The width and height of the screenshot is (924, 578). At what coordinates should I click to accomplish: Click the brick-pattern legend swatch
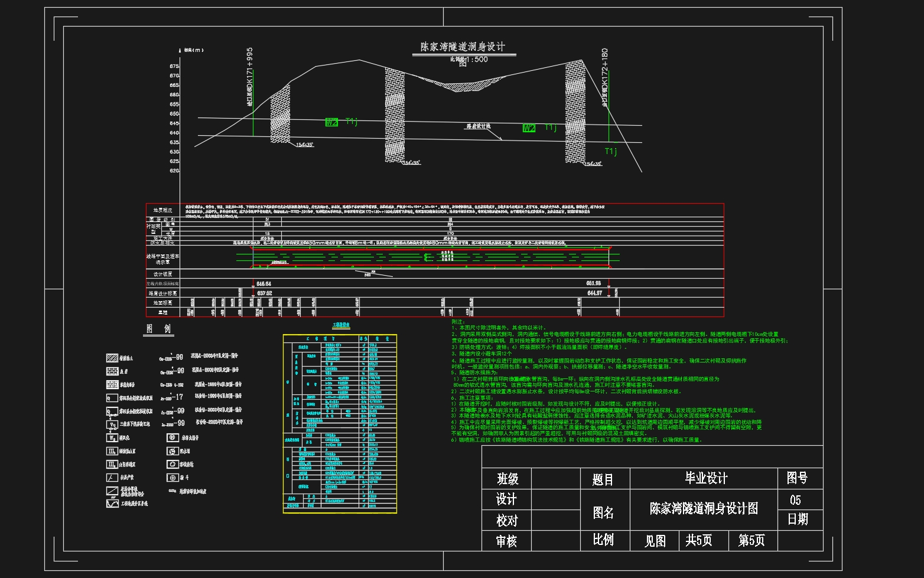112,371
